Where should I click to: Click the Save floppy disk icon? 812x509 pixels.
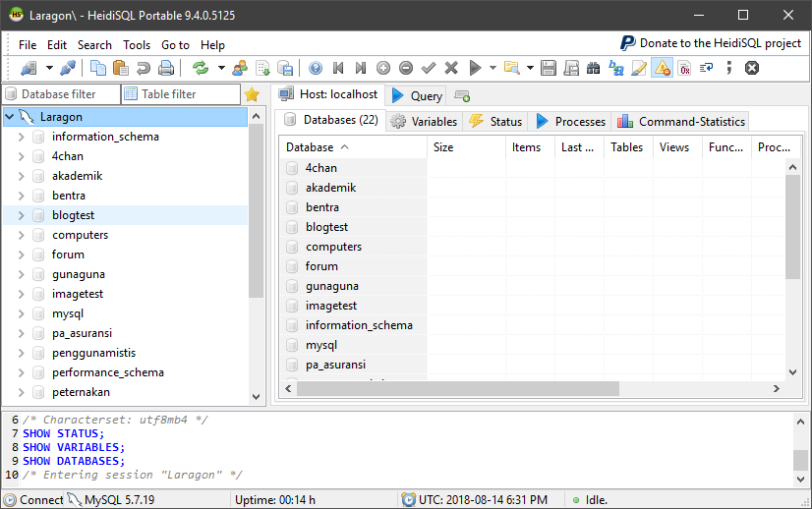coord(548,68)
